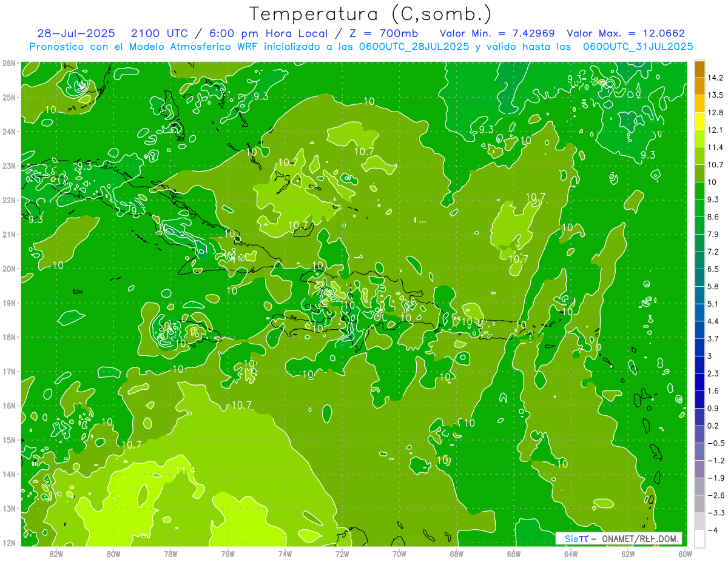This screenshot has width=728, height=562.
Task: Click the '2.3' color scale label
Action: tap(714, 373)
